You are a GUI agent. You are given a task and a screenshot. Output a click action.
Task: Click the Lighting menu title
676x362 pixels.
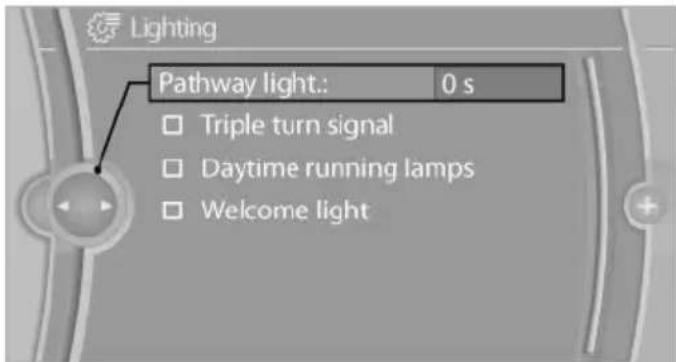click(x=173, y=30)
